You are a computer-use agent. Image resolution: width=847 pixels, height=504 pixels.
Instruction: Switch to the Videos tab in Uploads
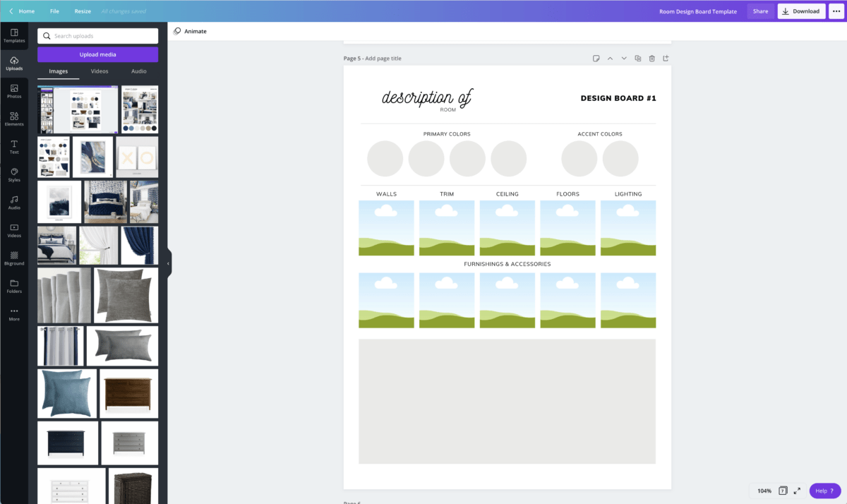(99, 71)
